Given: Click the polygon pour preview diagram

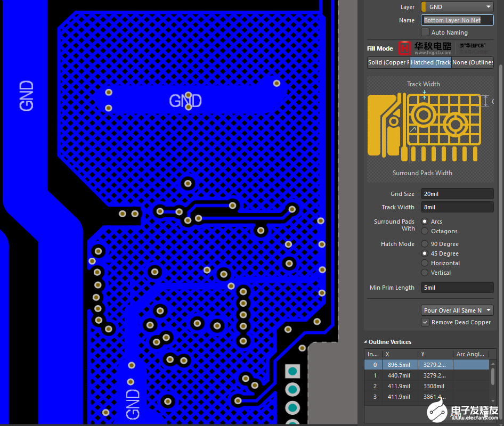Looking at the screenshot, I should click(430, 129).
